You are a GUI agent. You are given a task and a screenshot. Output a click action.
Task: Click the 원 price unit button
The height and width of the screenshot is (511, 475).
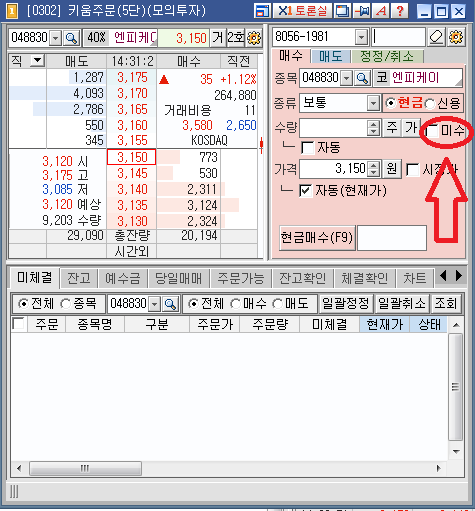tap(392, 169)
